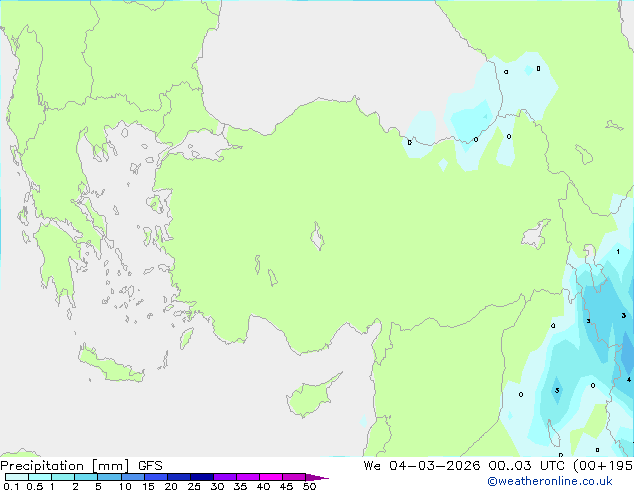Click the '35' legend scale label

(240, 486)
